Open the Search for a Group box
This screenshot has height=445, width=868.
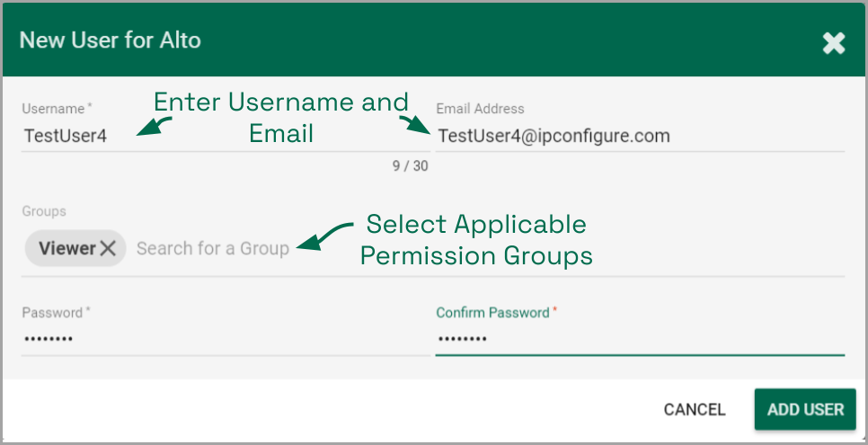[213, 249]
